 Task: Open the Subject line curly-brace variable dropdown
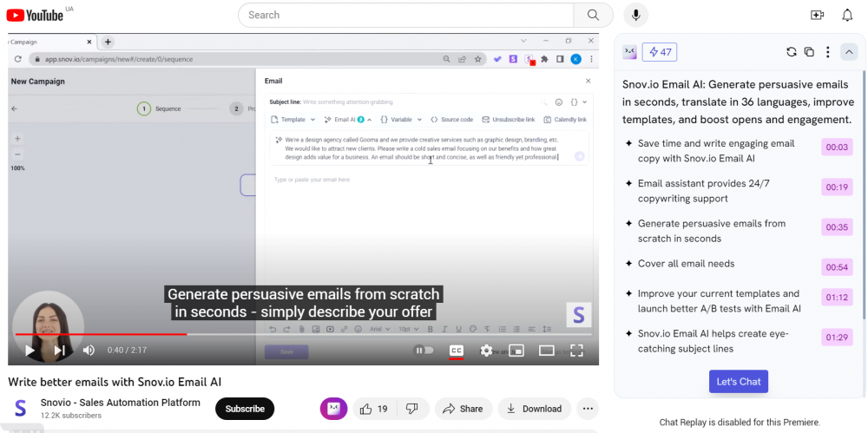click(x=578, y=102)
